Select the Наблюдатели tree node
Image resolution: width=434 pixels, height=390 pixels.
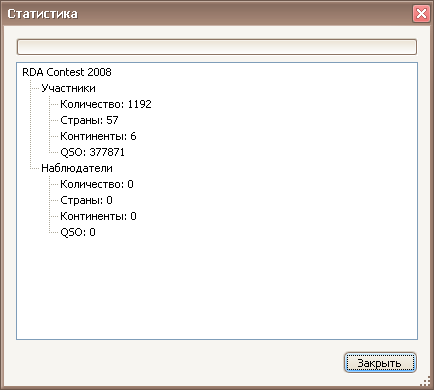(77, 168)
